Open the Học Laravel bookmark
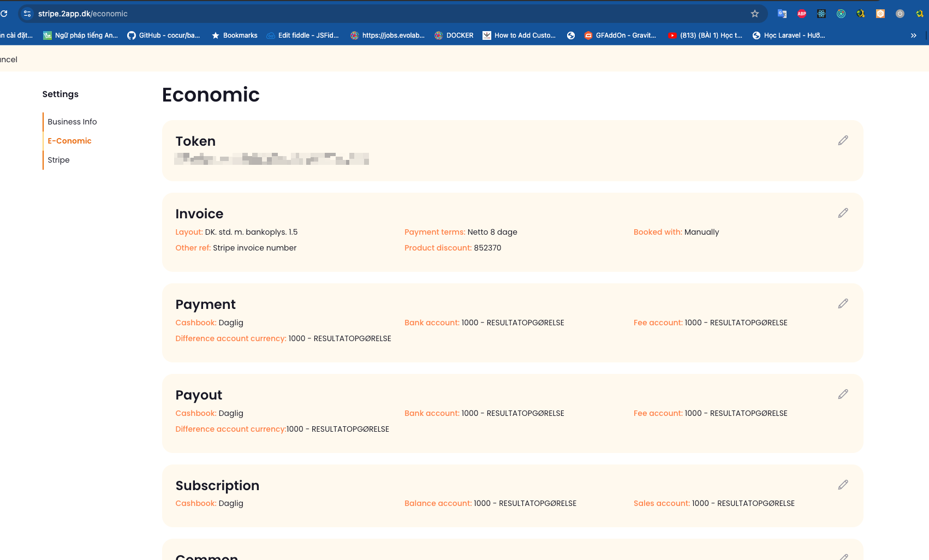The image size is (929, 560). coord(789,35)
